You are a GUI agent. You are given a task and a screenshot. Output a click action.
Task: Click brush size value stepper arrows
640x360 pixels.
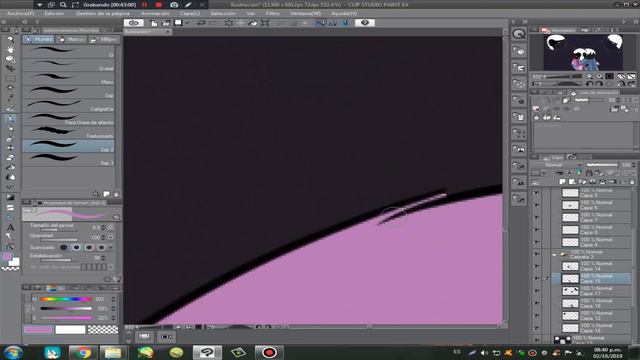[x=103, y=227]
